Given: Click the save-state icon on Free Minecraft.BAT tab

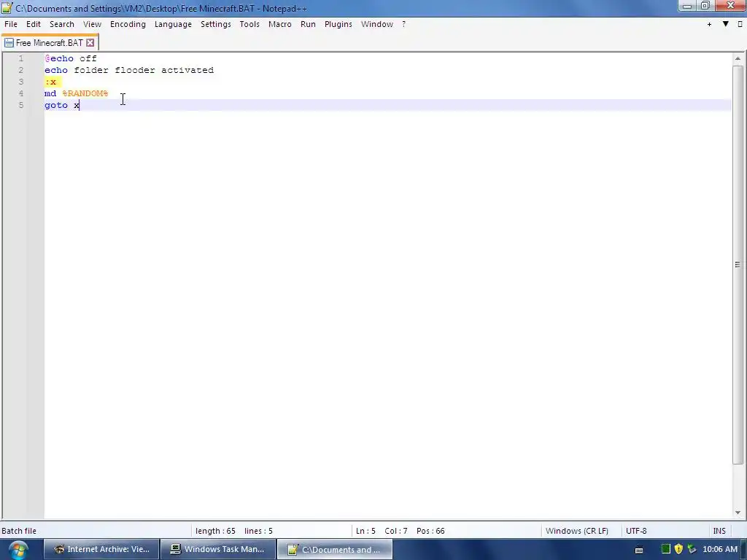Looking at the screenshot, I should point(9,43).
